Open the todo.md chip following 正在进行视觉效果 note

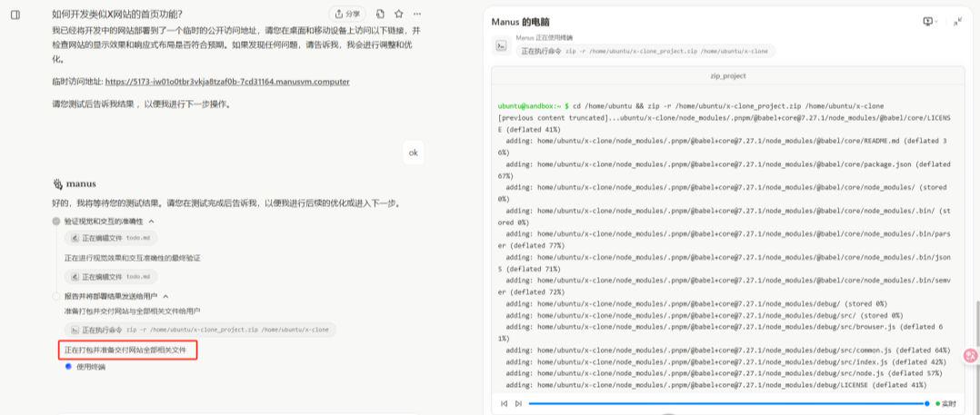coord(111,276)
